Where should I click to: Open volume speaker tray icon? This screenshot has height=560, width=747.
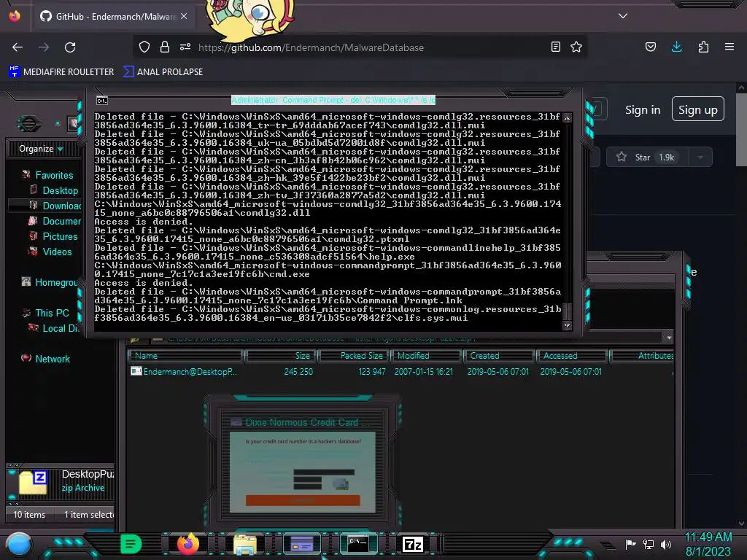[x=666, y=544]
